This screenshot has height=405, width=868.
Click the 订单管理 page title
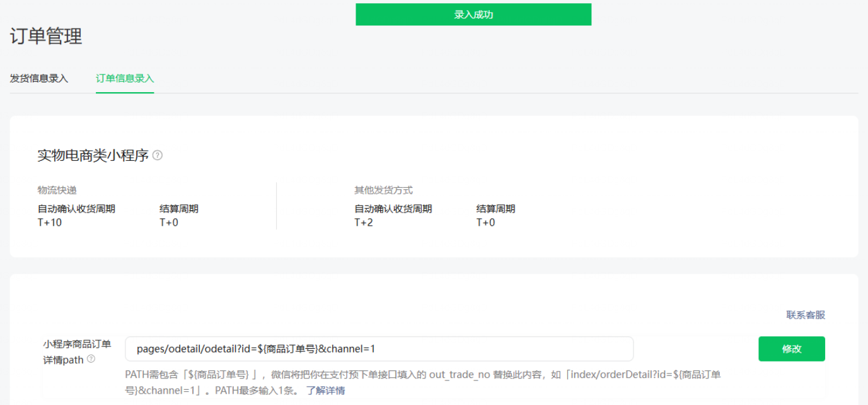[46, 37]
